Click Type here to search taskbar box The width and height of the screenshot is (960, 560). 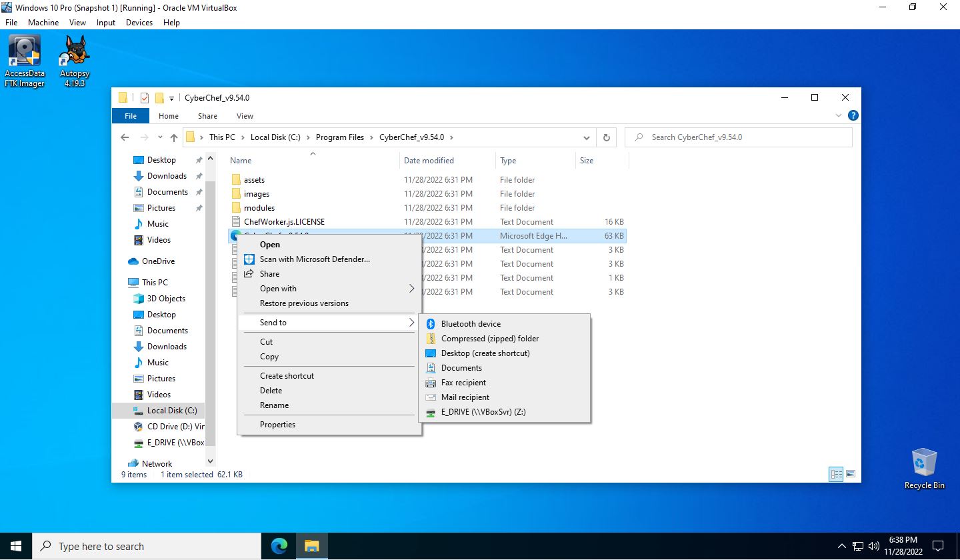[x=147, y=547]
